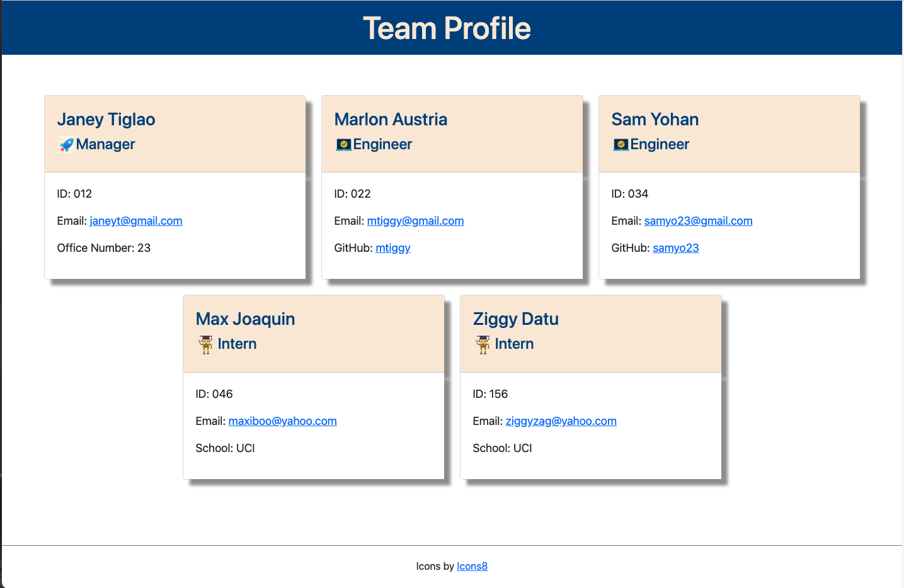904x588 pixels.
Task: Click the graduate icon on Ziggy Datu's card
Action: (x=483, y=344)
